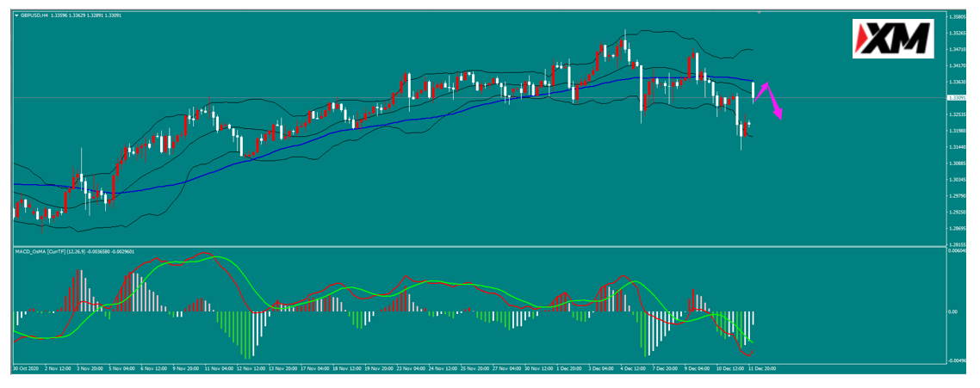Open the chart menu triangle beside GBPUSD,H4

tap(17, 15)
